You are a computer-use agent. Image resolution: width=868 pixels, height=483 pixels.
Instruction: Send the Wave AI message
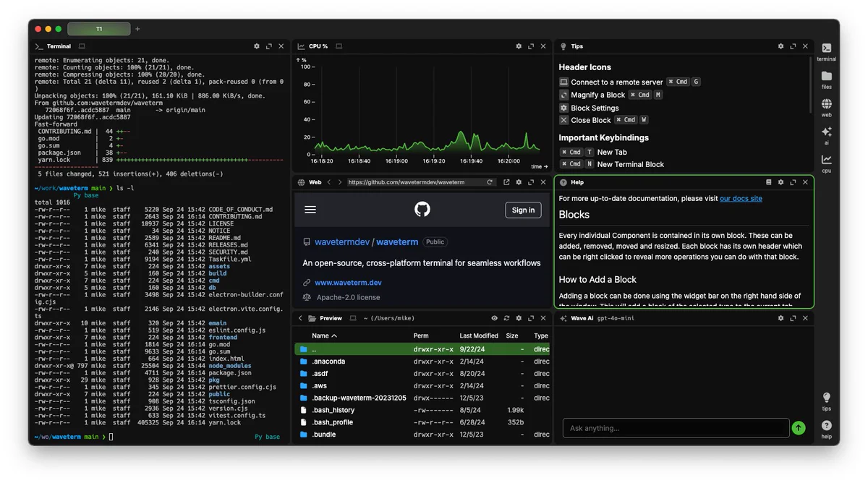click(798, 428)
